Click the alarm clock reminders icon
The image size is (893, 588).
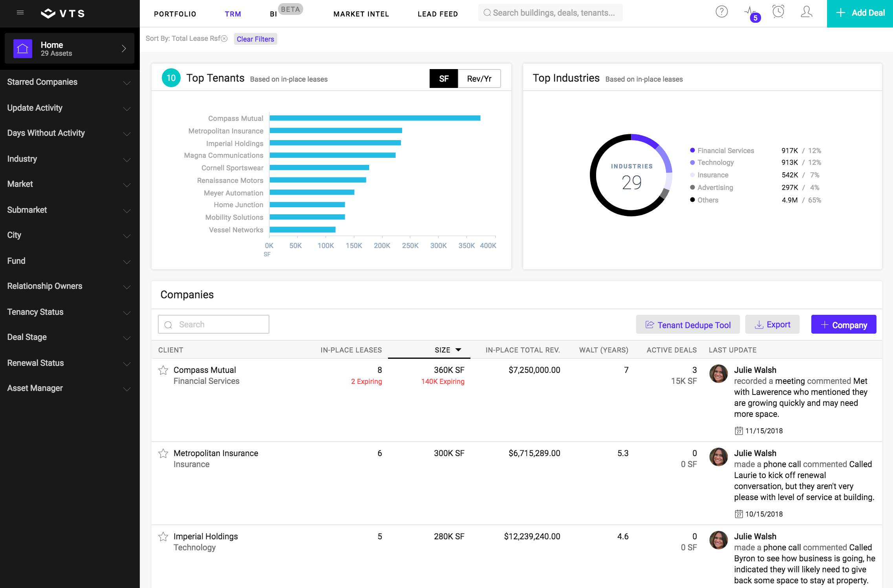[x=778, y=12]
